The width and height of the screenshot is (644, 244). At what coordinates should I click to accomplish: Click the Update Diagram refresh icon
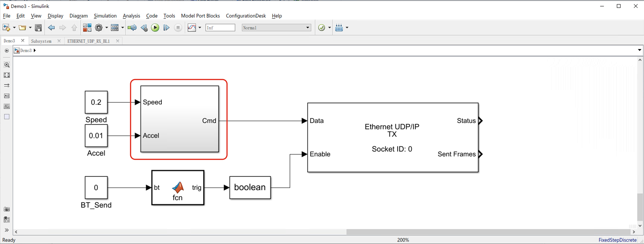[x=132, y=27]
